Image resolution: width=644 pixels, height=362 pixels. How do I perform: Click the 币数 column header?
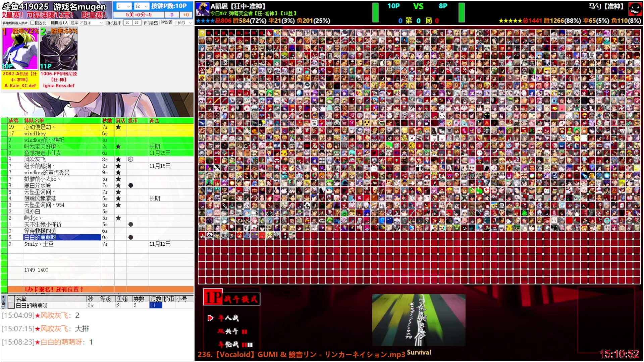click(x=155, y=299)
